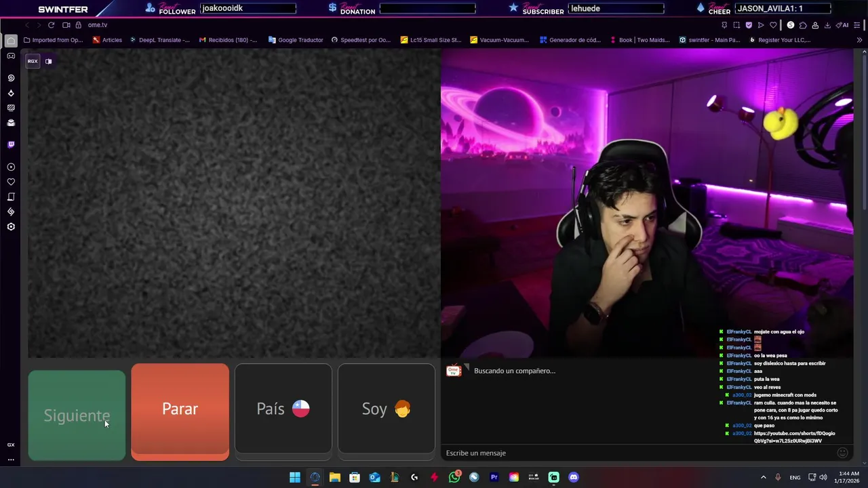The image size is (868, 488).
Task: Open Imported from Op... bookmarks folder
Action: coord(53,40)
